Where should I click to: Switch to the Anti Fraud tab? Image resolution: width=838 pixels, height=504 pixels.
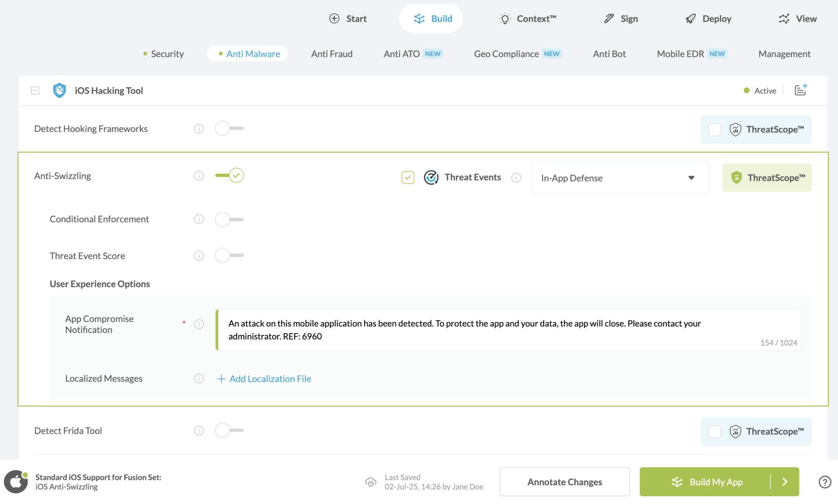click(331, 54)
